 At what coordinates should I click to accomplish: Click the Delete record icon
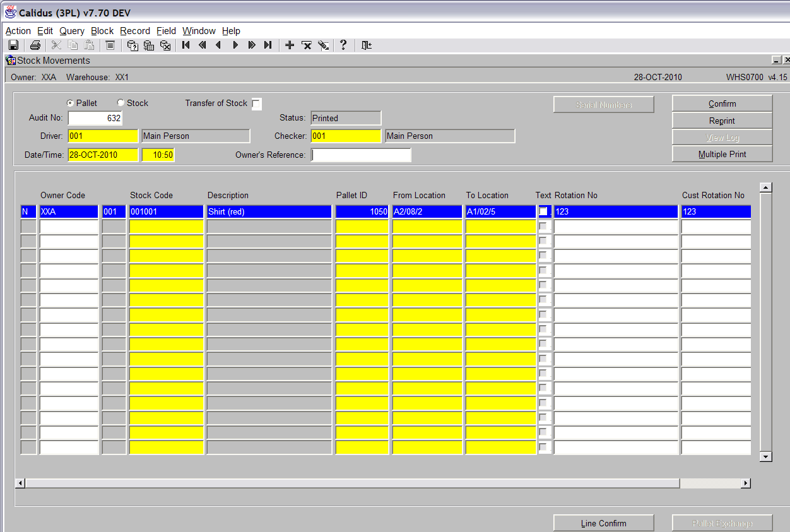coord(307,45)
